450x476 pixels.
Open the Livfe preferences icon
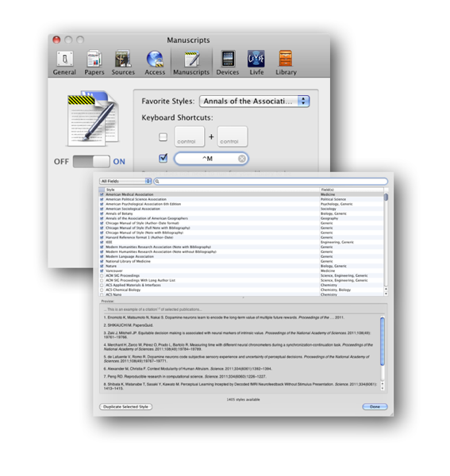tap(256, 63)
